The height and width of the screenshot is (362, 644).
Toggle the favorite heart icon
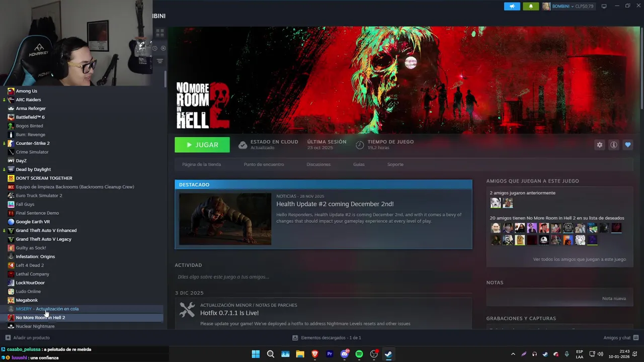(627, 145)
